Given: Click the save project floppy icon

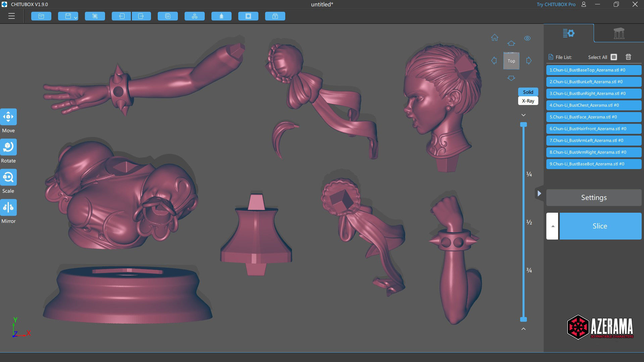Looking at the screenshot, I should tap(68, 16).
